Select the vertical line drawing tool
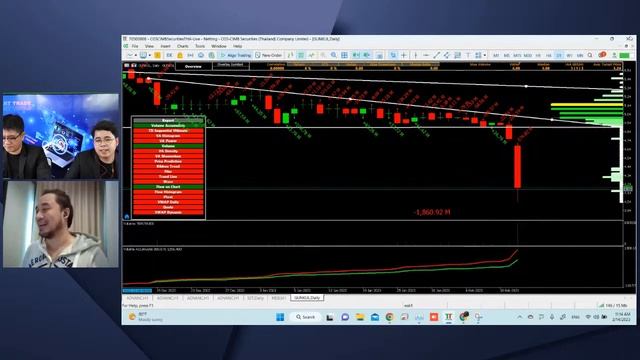Image resolution: width=640 pixels, height=360 pixels. pos(416,55)
